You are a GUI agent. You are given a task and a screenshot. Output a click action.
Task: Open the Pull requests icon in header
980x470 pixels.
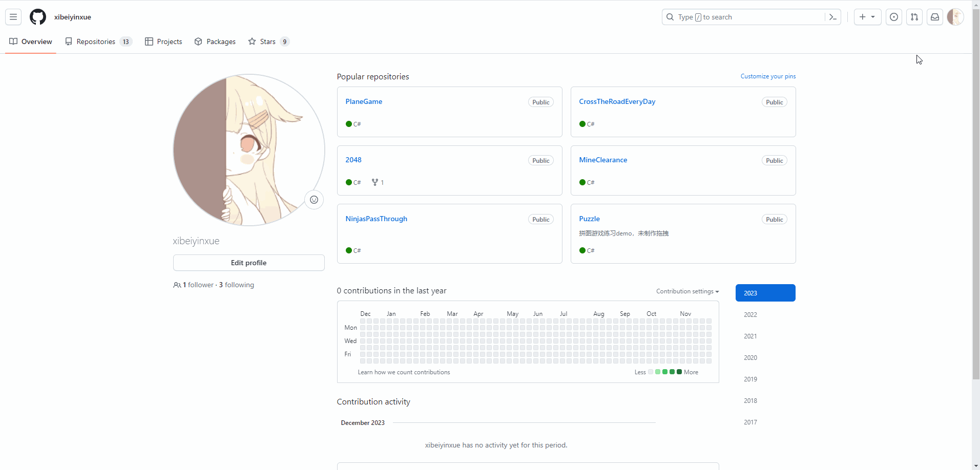pyautogui.click(x=914, y=17)
